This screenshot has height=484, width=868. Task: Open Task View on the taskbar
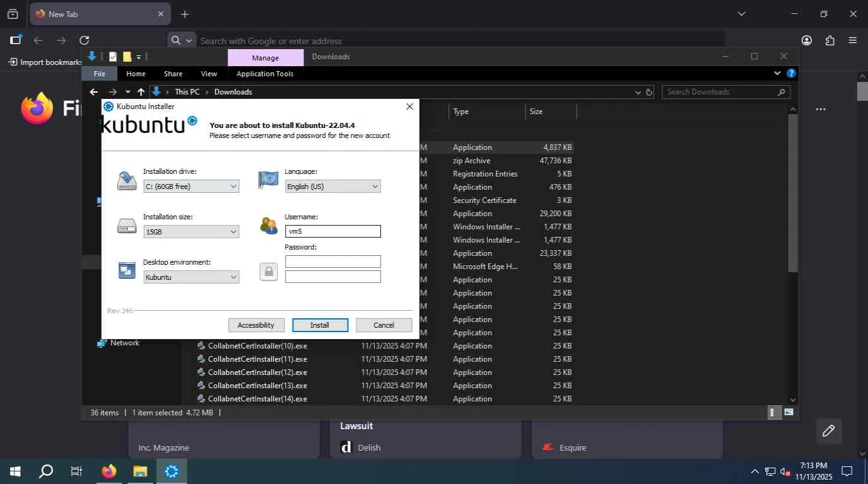pyautogui.click(x=76, y=471)
